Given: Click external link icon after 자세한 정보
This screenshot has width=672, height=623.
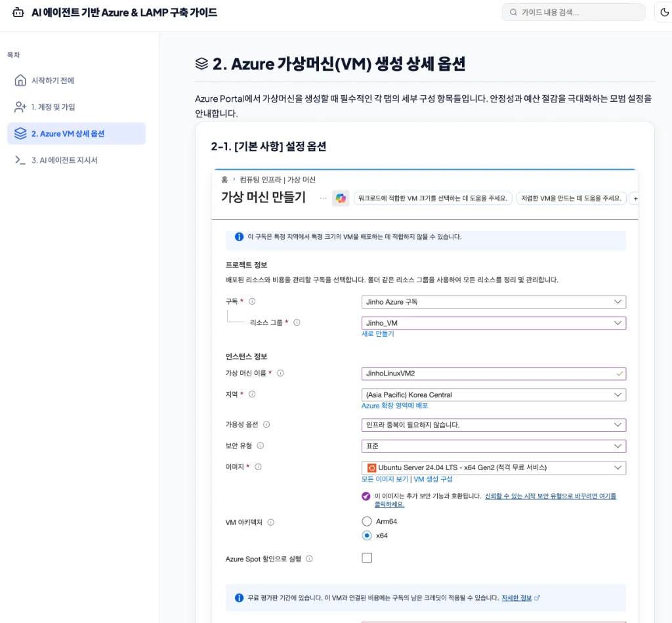Looking at the screenshot, I should click(537, 597).
